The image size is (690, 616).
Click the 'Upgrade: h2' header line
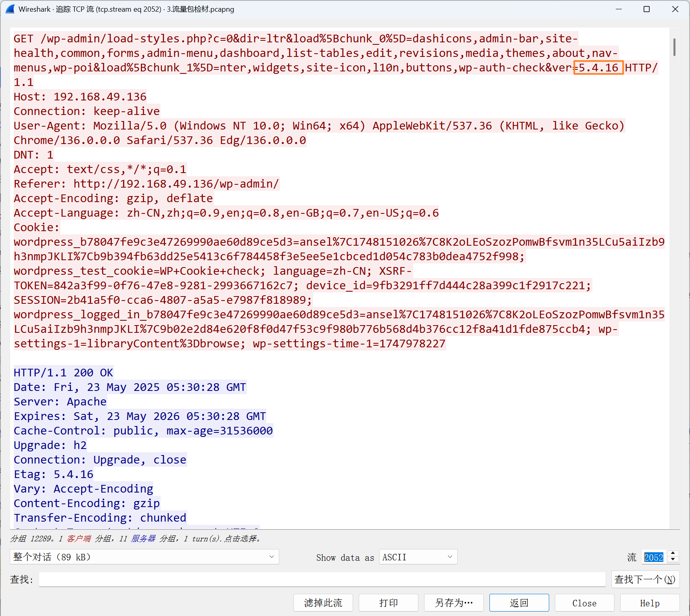[x=50, y=445]
